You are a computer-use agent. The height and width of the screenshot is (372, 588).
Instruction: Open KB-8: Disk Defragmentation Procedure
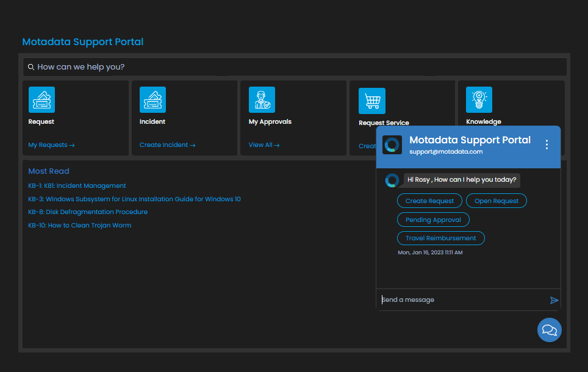coord(88,212)
